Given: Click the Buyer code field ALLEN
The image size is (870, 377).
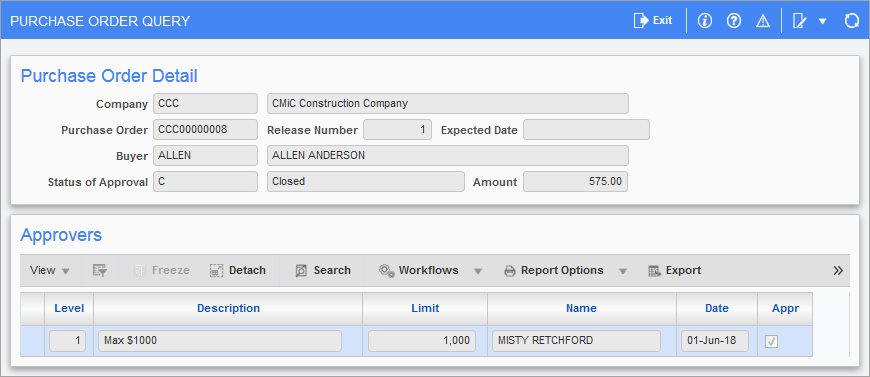Looking at the screenshot, I should click(x=205, y=155).
